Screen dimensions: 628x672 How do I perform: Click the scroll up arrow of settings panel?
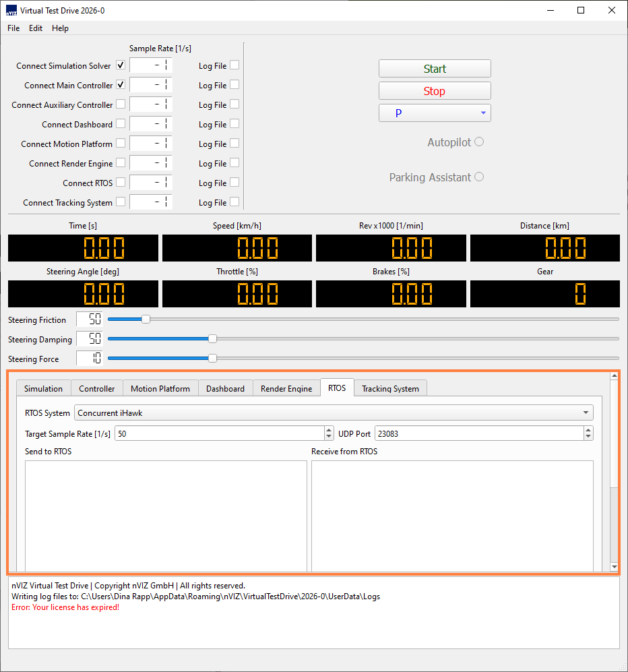615,376
